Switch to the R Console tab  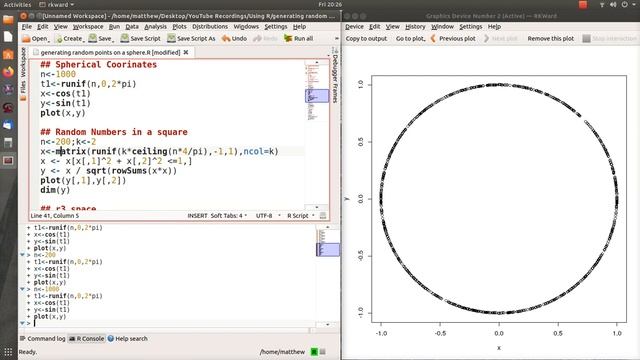point(87,338)
